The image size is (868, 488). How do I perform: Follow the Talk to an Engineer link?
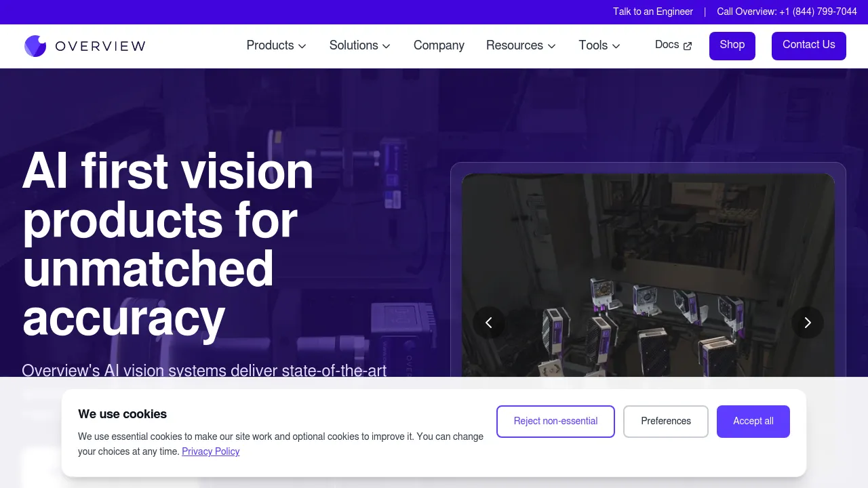[653, 12]
